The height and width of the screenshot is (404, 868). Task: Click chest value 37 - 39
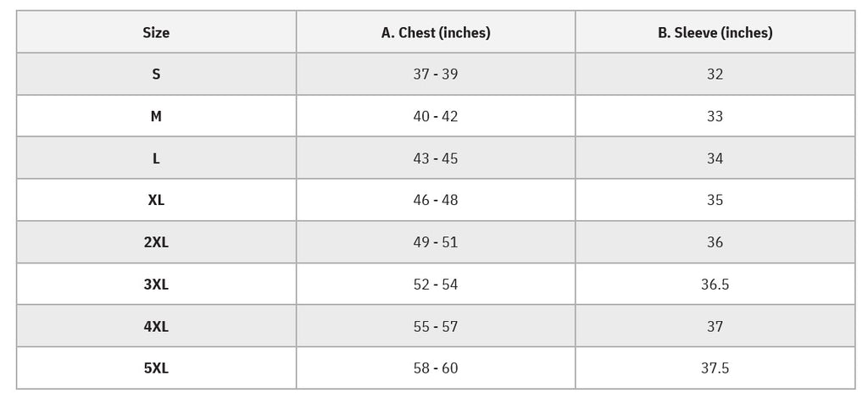[436, 75]
